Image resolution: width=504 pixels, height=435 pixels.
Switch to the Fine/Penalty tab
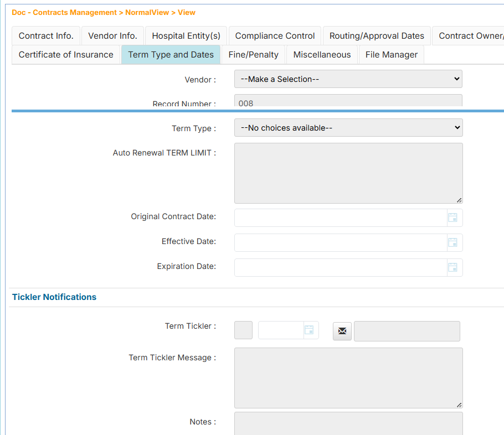[253, 55]
